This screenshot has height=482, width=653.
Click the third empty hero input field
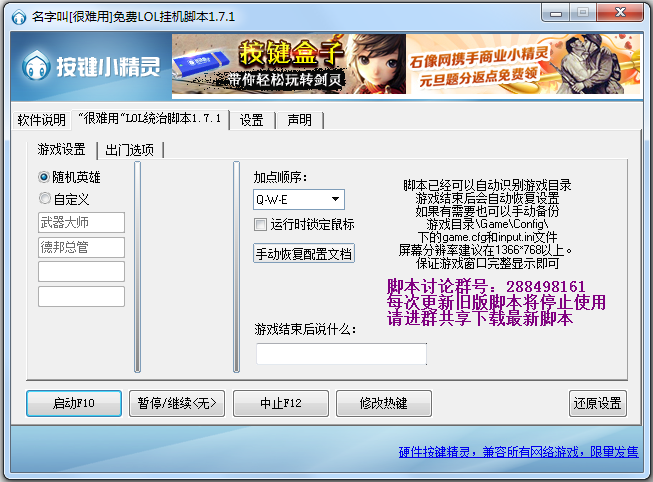coord(81,272)
